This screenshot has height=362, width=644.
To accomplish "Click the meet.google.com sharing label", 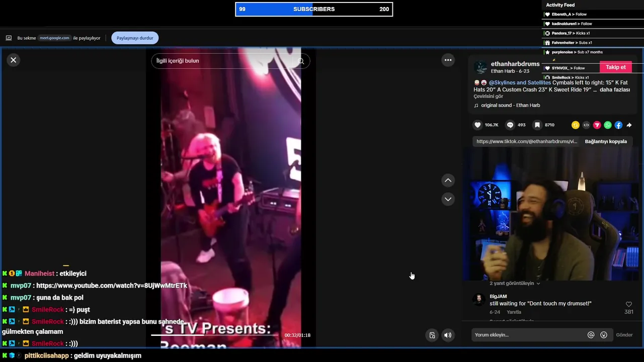I will click(x=54, y=38).
